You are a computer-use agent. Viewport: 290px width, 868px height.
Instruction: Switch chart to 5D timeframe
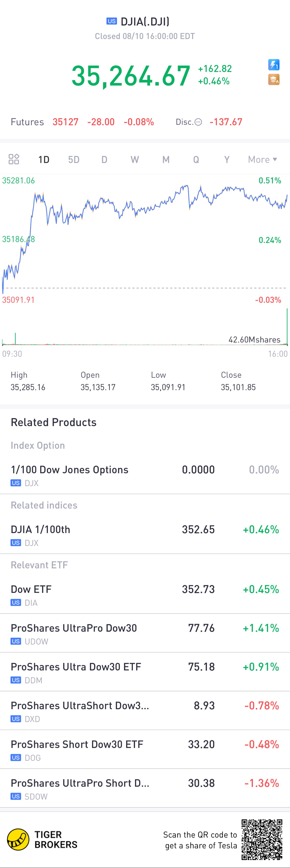[x=74, y=159]
